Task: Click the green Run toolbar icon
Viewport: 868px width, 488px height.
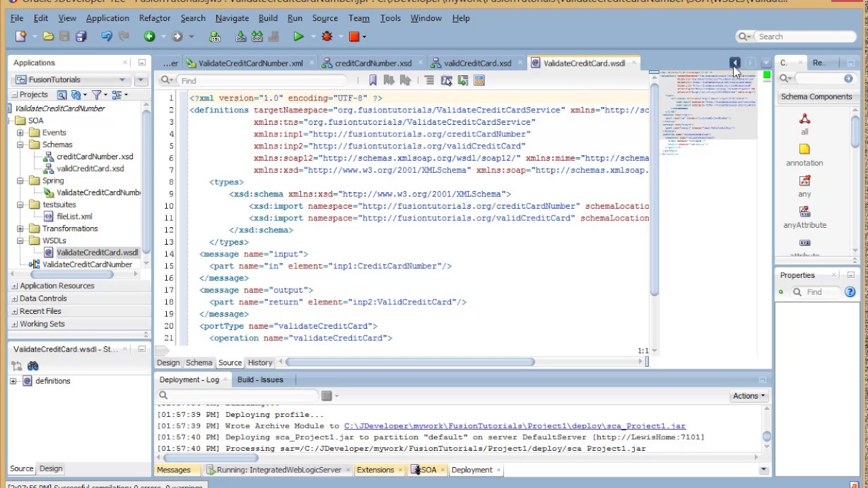Action: tap(298, 37)
